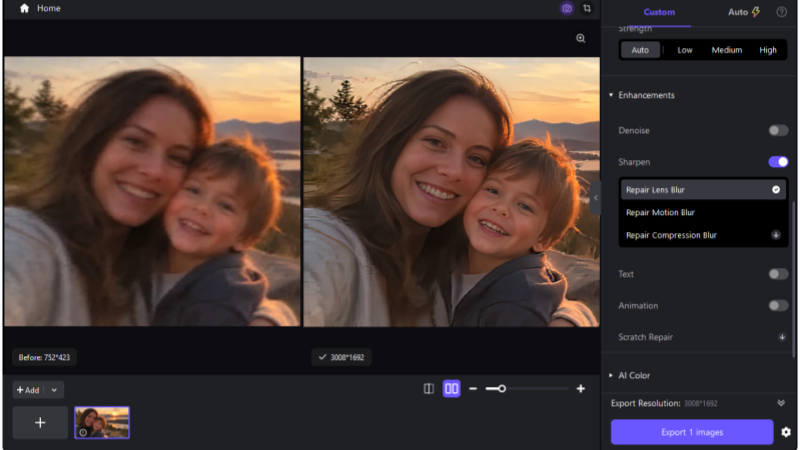Click the zoom slider handle
The image size is (800, 450).
pos(502,389)
